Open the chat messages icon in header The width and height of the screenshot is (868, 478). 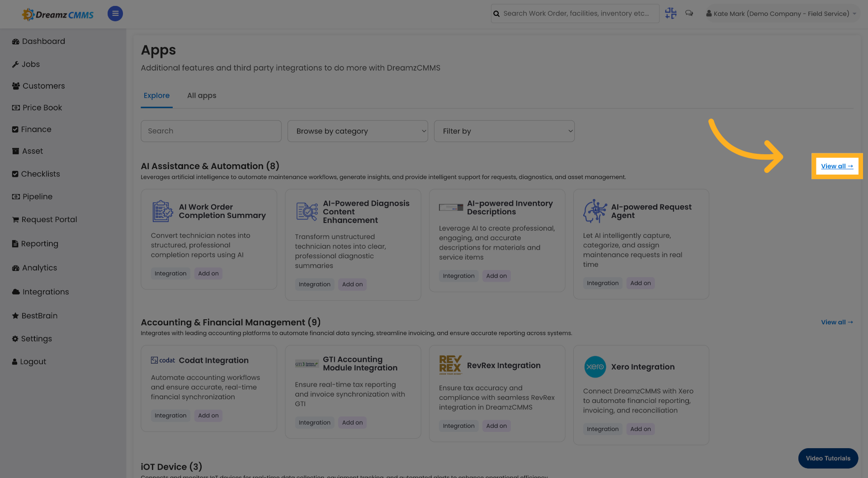point(689,14)
